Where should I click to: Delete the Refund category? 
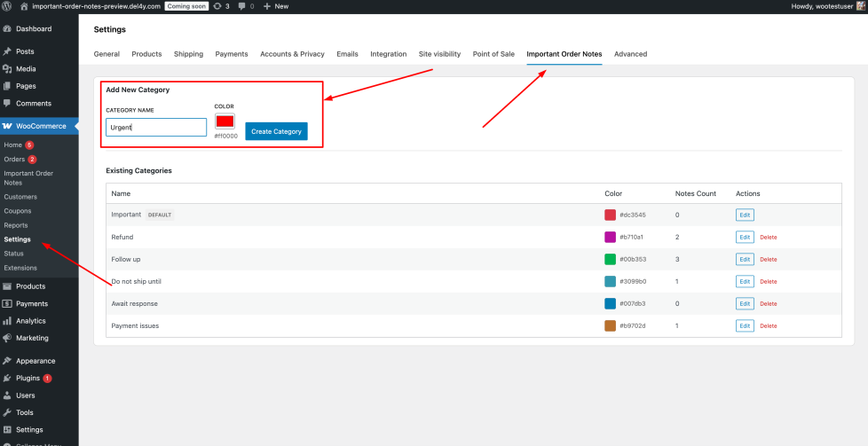[x=768, y=238]
